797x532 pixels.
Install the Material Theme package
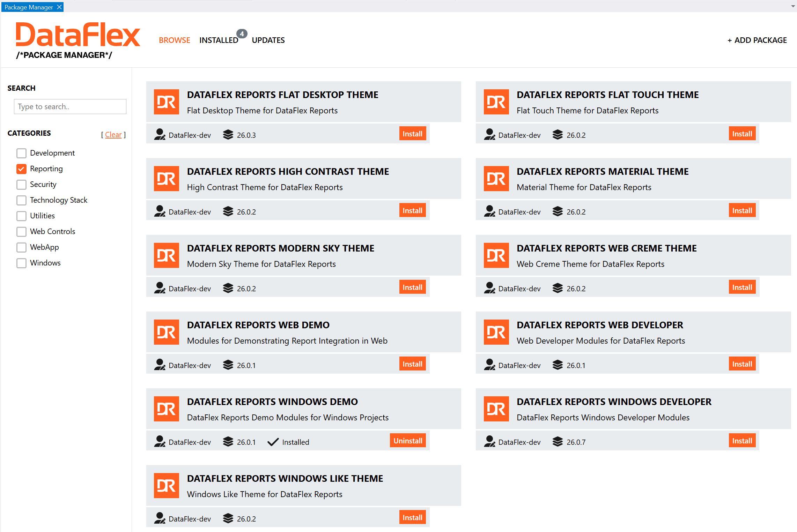pos(742,210)
